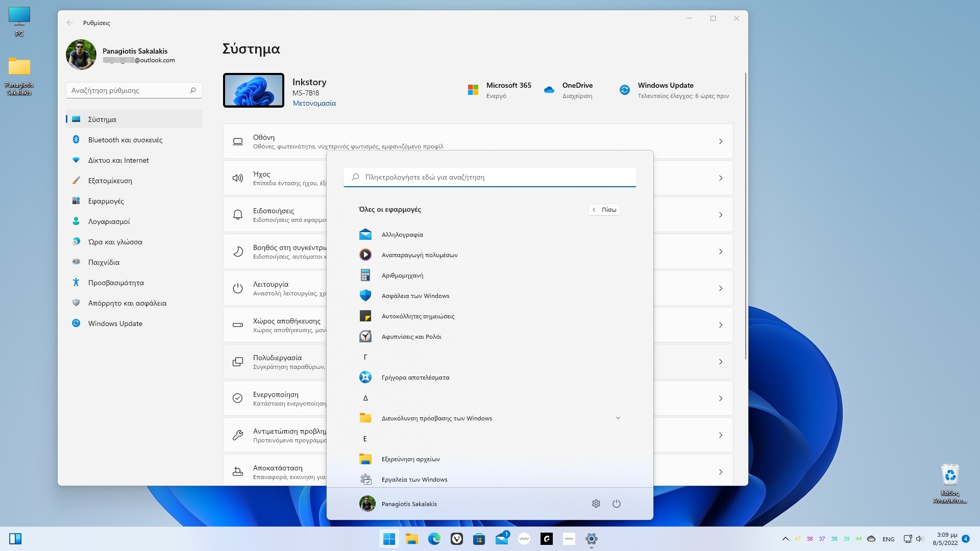Click the Start menu search field
Viewport: 980px width, 551px height.
coord(489,177)
